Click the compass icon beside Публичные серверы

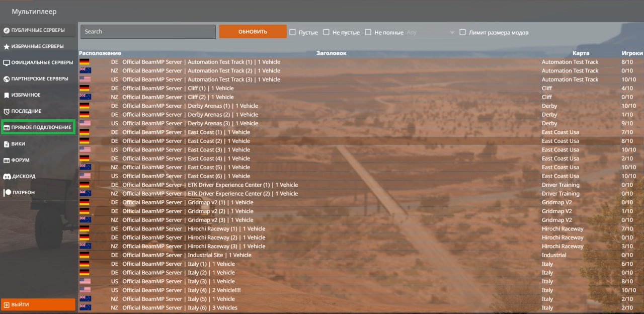pyautogui.click(x=7, y=30)
